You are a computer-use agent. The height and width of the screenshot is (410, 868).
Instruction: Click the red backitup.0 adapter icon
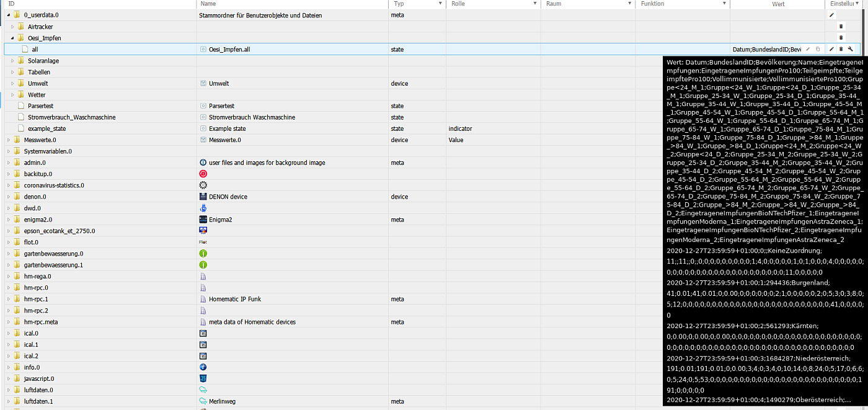coord(203,174)
